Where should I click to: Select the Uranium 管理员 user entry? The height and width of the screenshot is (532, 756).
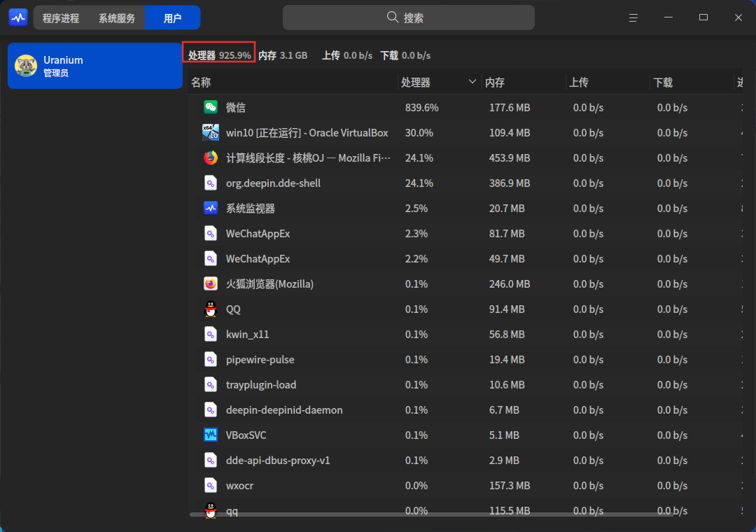click(x=95, y=66)
